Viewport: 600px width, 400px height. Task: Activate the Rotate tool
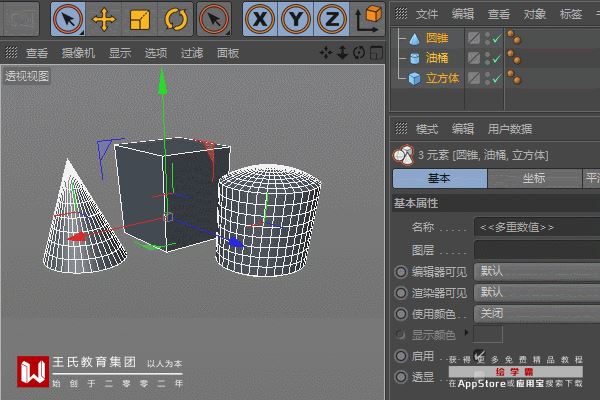pyautogui.click(x=176, y=19)
